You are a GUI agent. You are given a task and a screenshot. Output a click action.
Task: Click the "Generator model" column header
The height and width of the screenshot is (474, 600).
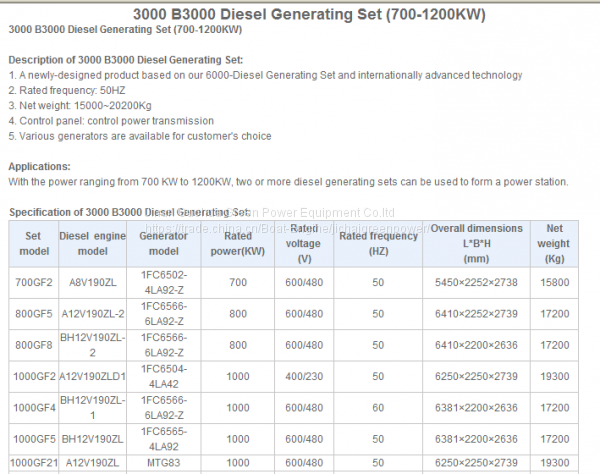click(x=163, y=243)
